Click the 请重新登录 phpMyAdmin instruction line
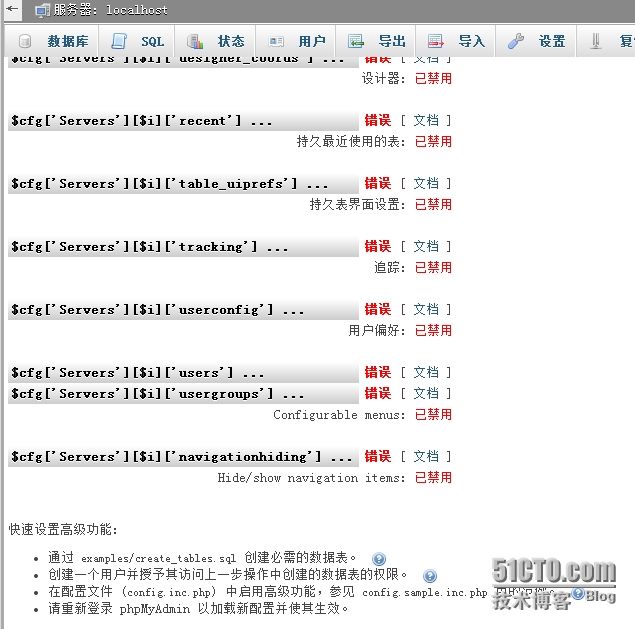 [x=198, y=608]
